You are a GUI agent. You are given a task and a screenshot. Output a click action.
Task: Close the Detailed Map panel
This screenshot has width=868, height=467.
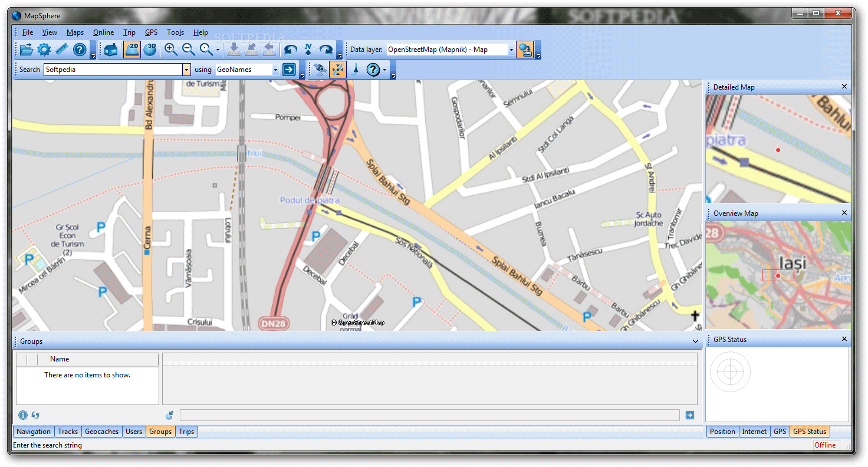coord(844,87)
